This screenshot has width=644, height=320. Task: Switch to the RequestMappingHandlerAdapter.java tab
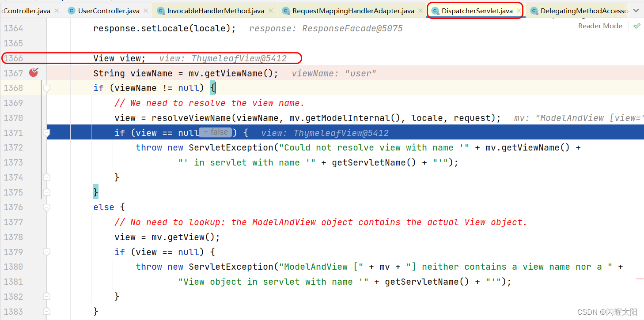tap(353, 11)
